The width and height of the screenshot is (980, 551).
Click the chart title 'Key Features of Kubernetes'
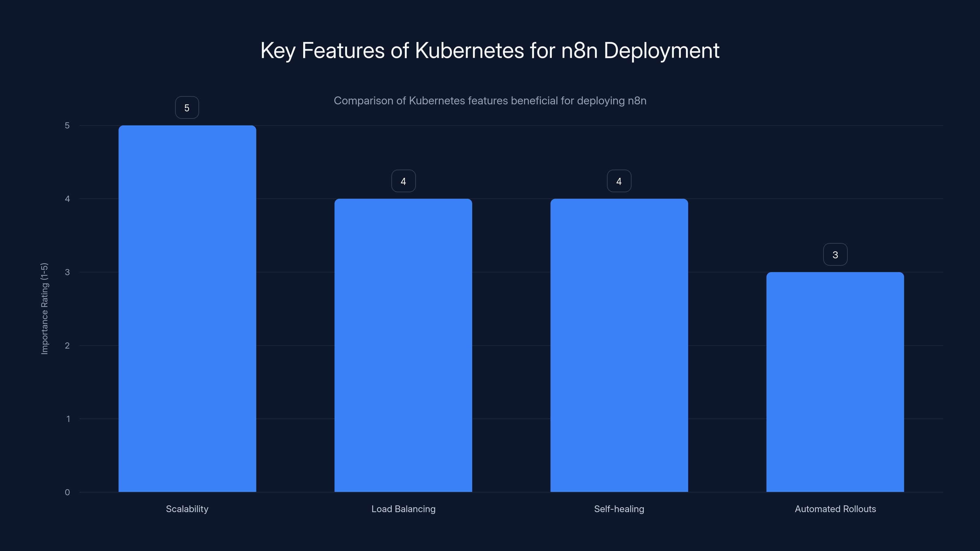tap(490, 51)
